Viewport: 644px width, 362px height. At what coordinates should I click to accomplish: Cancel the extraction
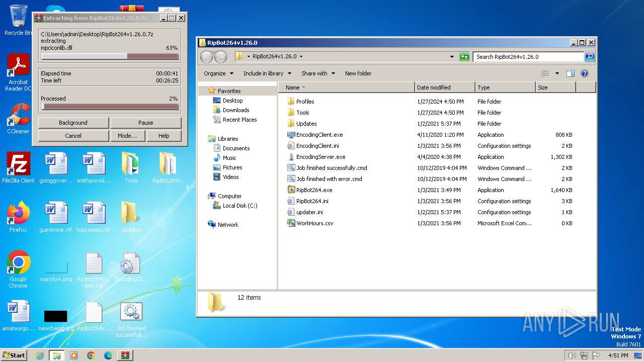coord(73,136)
